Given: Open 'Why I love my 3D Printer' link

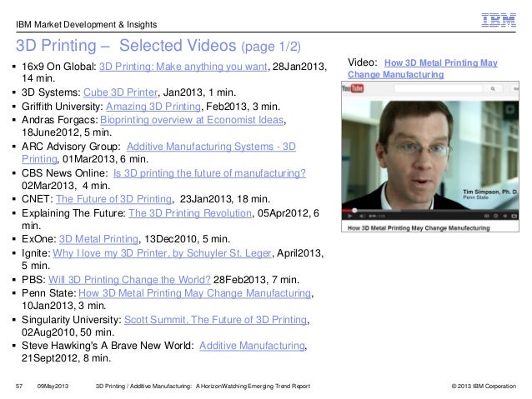Looking at the screenshot, I should (x=162, y=253).
